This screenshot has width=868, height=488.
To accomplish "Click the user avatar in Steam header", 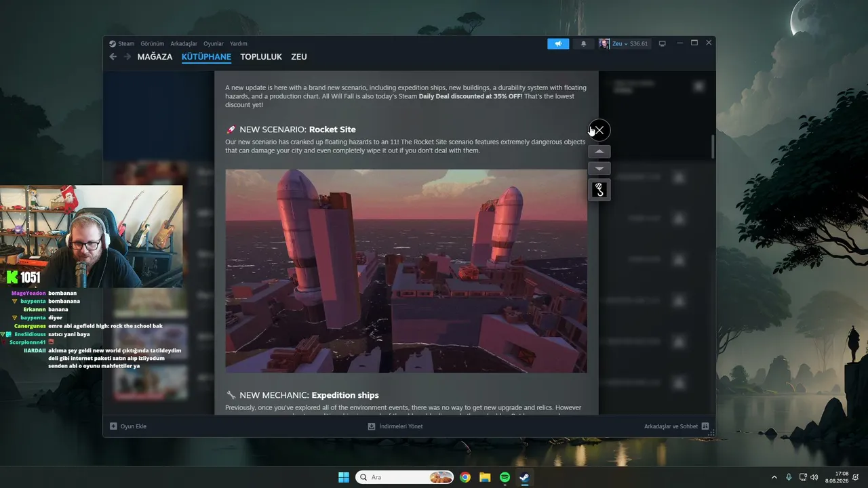I will 604,44.
